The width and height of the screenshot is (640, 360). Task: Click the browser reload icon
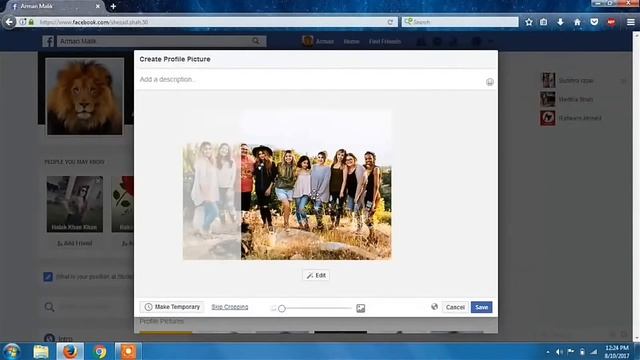pyautogui.click(x=390, y=22)
